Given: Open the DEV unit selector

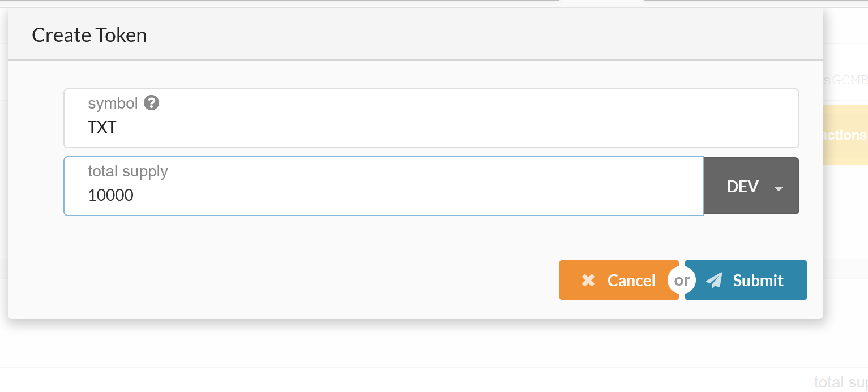Looking at the screenshot, I should tap(751, 186).
